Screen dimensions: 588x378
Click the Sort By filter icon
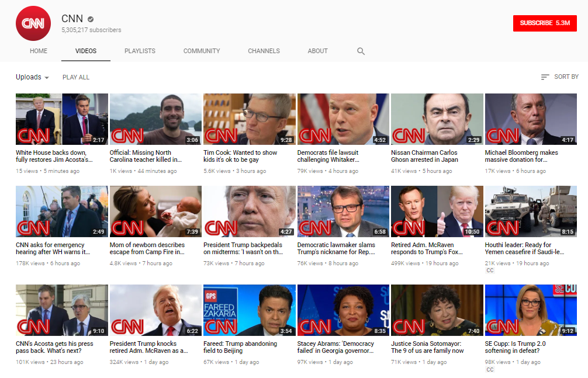tap(545, 77)
